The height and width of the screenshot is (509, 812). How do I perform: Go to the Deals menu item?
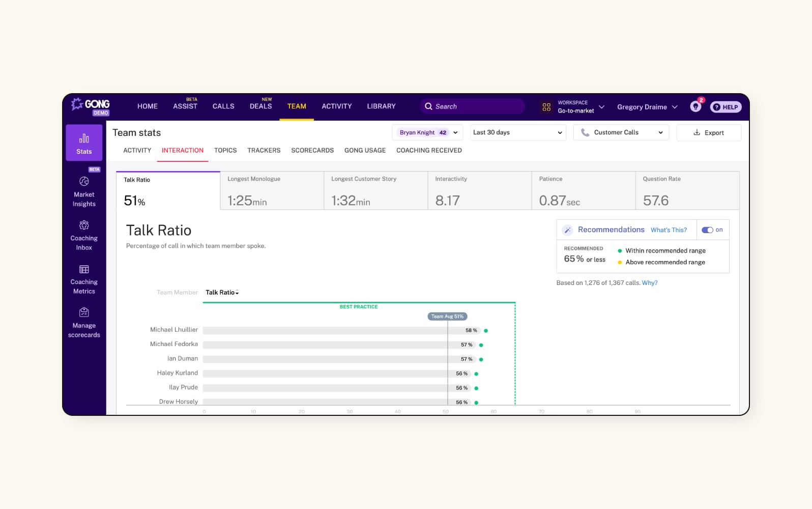point(260,106)
